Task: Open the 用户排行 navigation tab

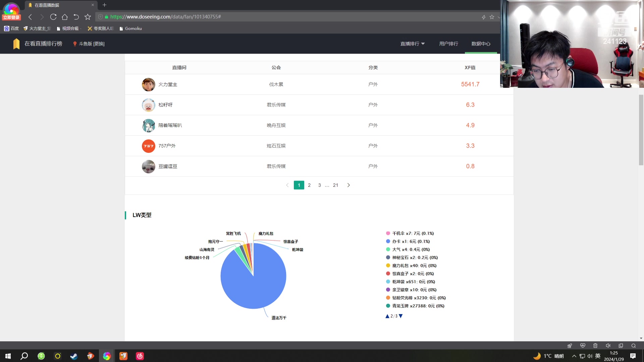Action: click(x=448, y=44)
